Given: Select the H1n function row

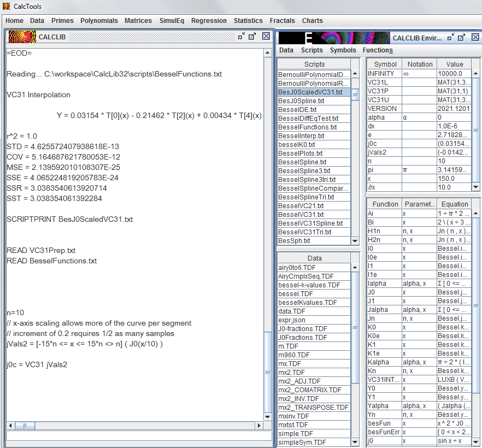Looking at the screenshot, I should (419, 231).
